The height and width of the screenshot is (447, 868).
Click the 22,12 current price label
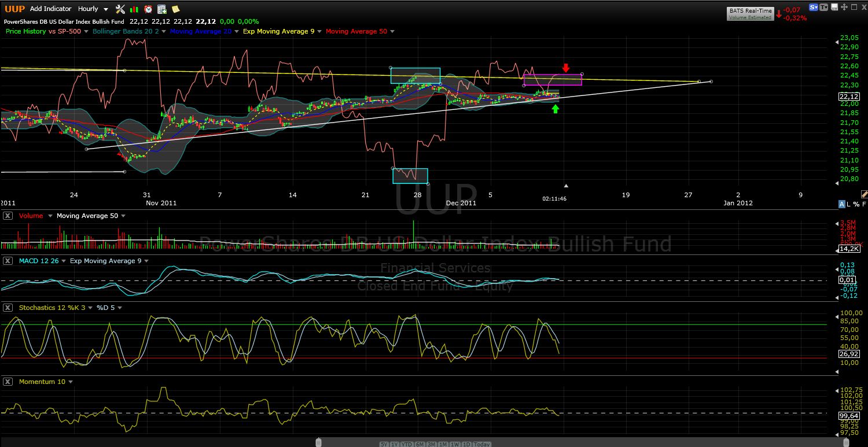tap(849, 97)
